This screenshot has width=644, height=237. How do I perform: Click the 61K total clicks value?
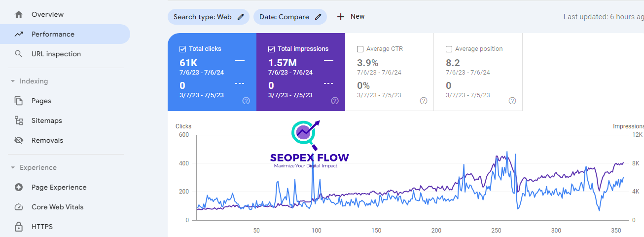pos(189,63)
